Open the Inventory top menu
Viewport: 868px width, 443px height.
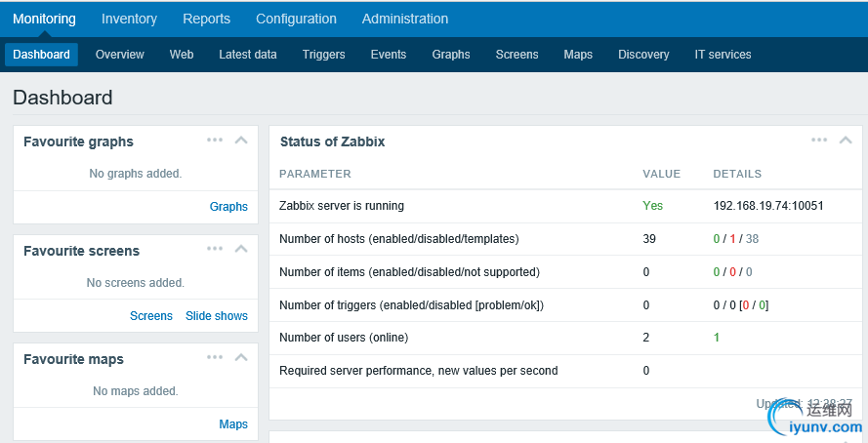pos(129,19)
